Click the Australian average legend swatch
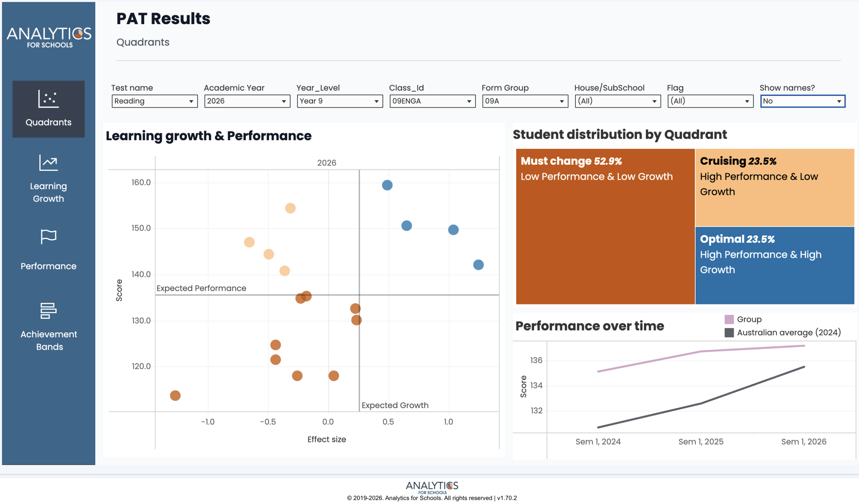This screenshot has height=504, width=859. (x=729, y=333)
